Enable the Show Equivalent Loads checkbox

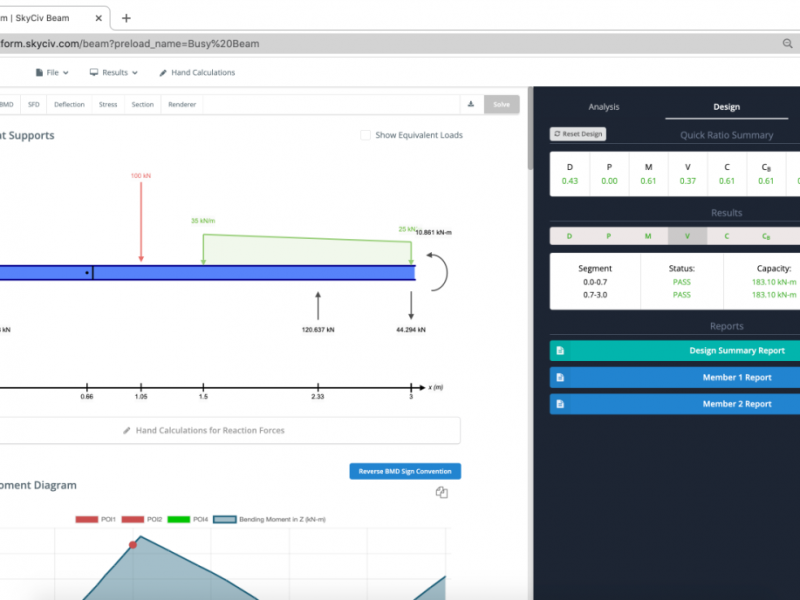pos(365,135)
